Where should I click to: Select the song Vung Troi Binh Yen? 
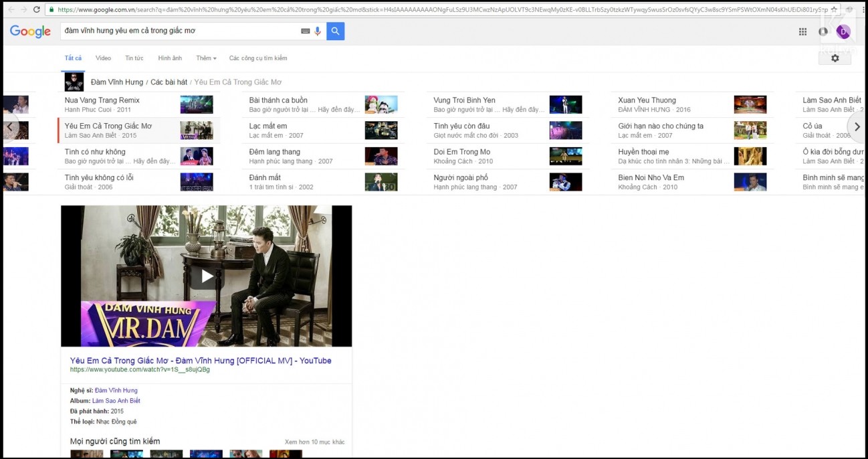coord(508,104)
